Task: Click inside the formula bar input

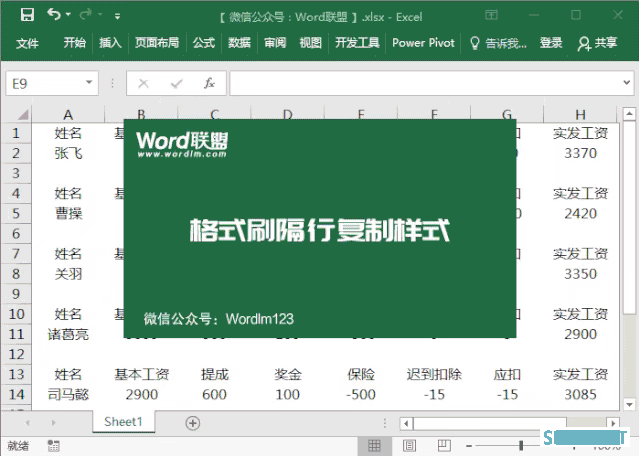Action: pos(424,84)
